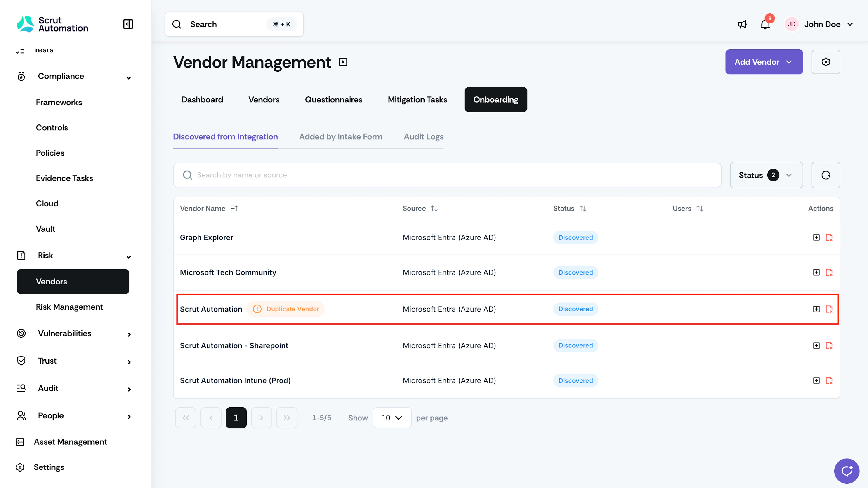
Task: Reject duplicate Scrut Automation vendor icon
Action: [x=829, y=309]
